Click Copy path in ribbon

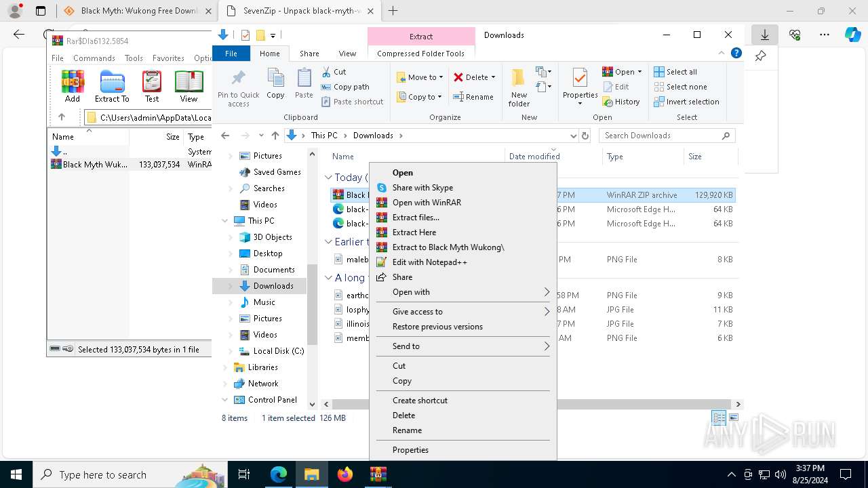tap(345, 87)
